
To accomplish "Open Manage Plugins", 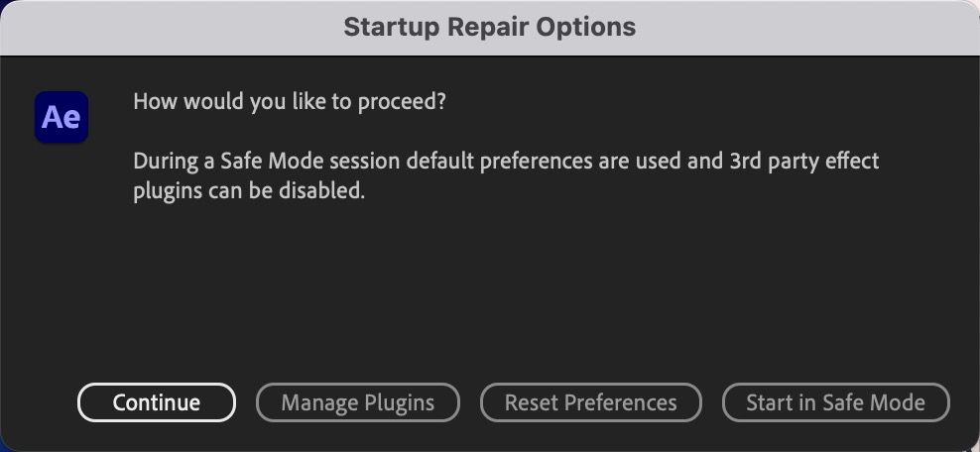I will 357,402.
